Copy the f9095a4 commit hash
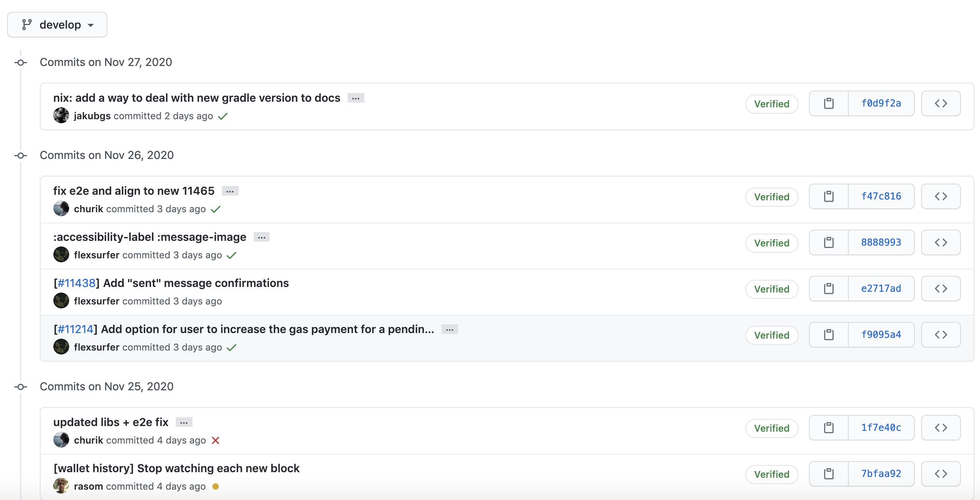Image resolution: width=980 pixels, height=500 pixels. (829, 335)
